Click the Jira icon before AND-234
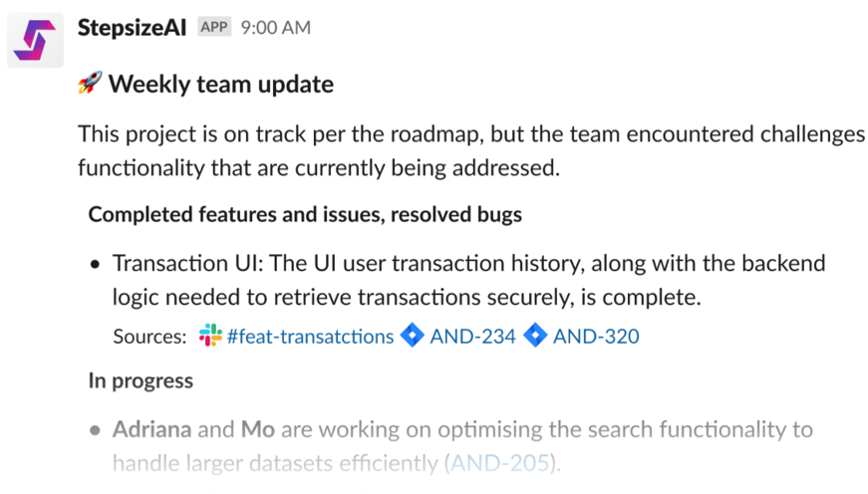Image resolution: width=868 pixels, height=494 pixels. (x=412, y=336)
